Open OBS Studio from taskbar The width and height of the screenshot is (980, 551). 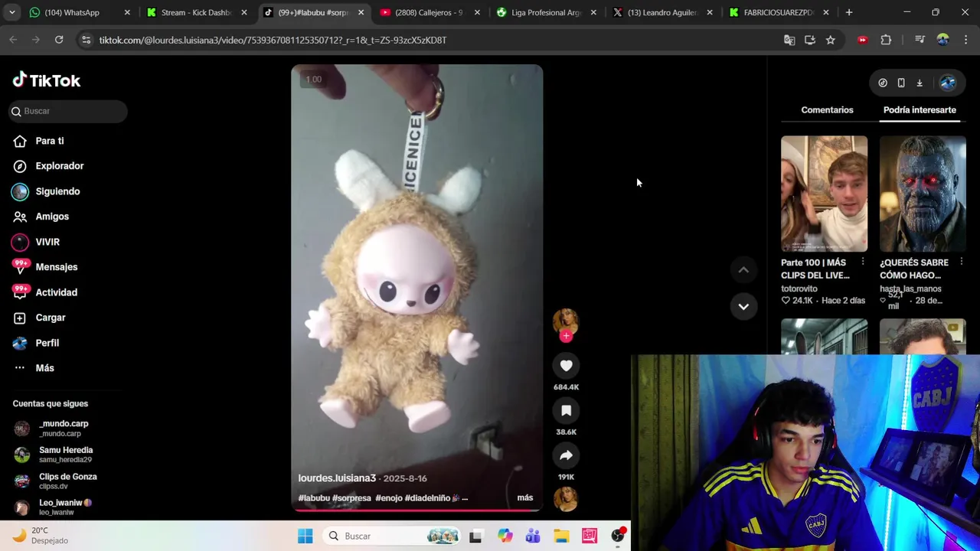click(618, 536)
